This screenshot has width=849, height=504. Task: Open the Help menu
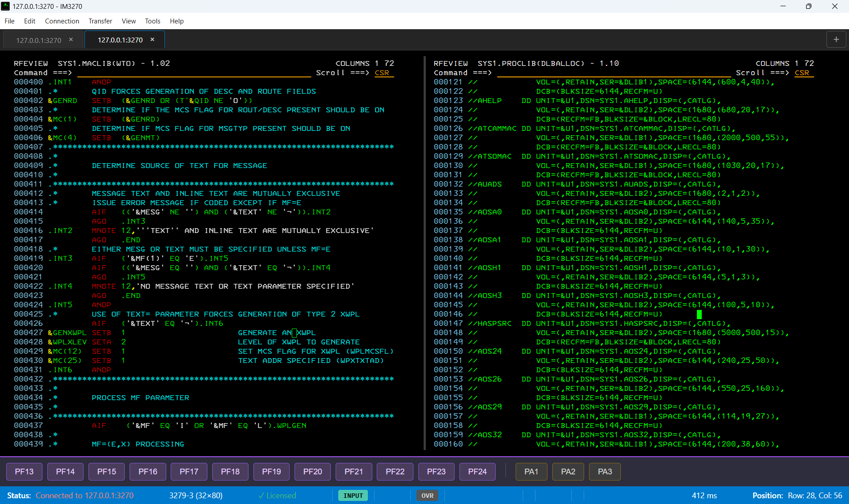click(177, 21)
